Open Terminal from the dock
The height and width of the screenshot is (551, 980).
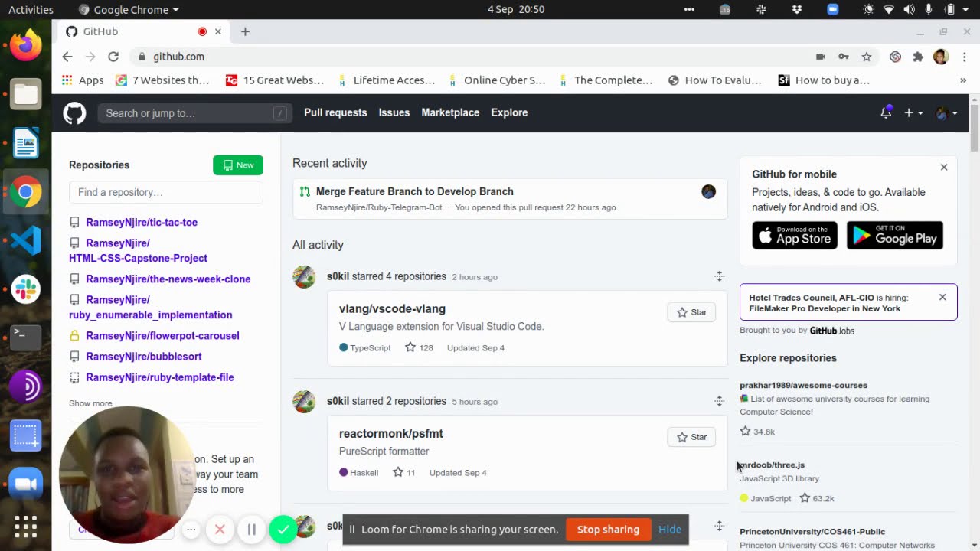[25, 337]
